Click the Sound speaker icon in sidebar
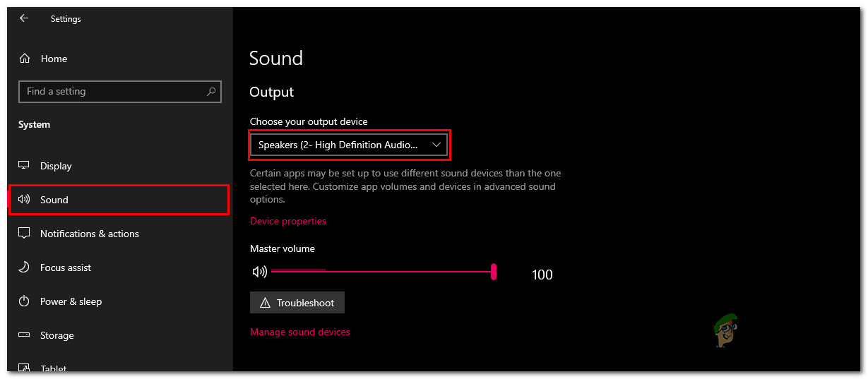 pos(25,200)
